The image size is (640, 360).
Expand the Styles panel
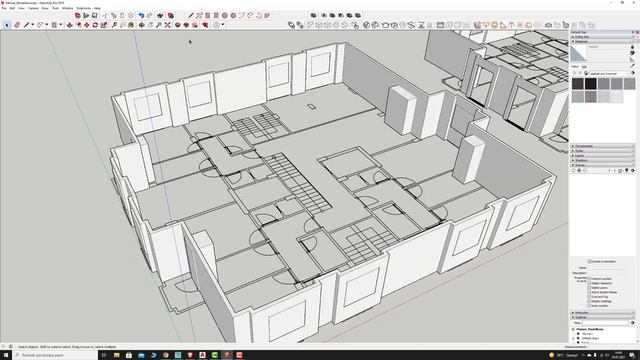(602, 151)
